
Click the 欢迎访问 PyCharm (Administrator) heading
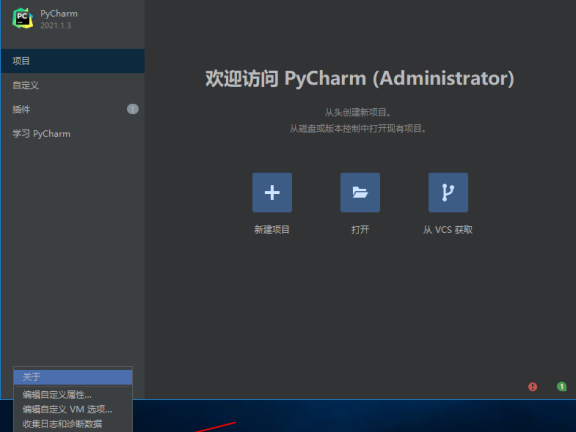360,78
